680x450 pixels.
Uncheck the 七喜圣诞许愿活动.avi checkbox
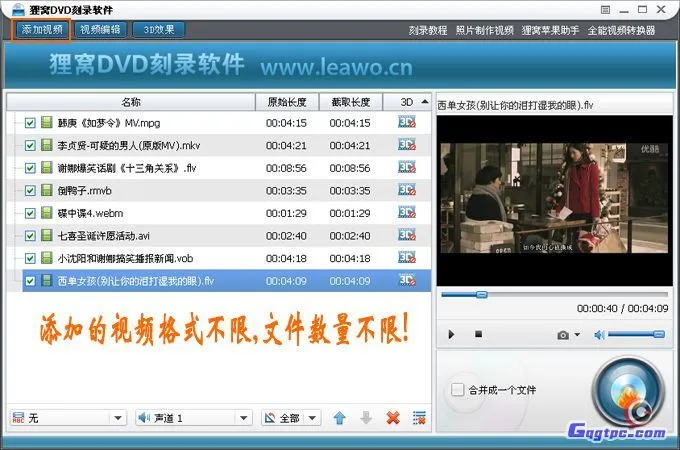30,236
